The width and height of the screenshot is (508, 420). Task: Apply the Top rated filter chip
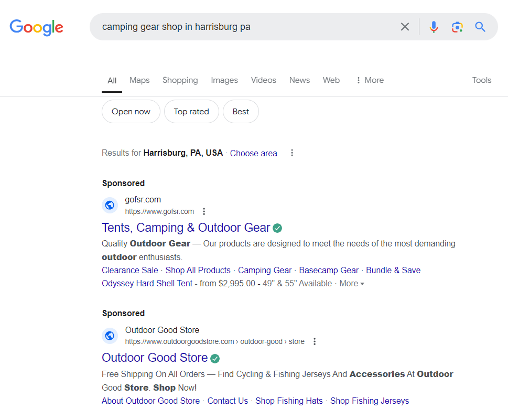point(191,112)
